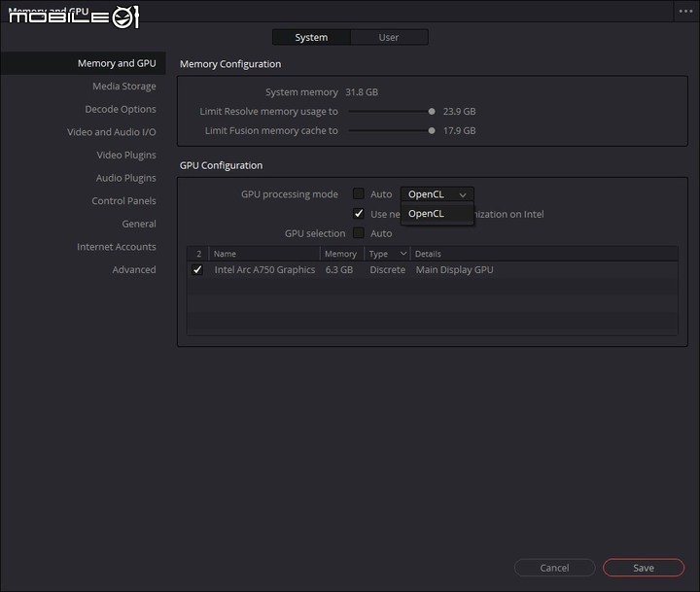Click the 17.9 GB Fusion cache value

pos(459,131)
